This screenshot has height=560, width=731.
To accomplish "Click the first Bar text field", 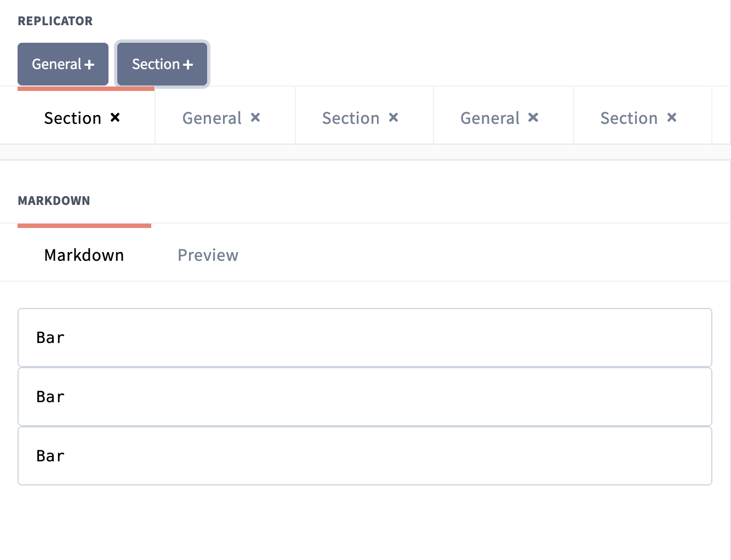I will [x=365, y=338].
